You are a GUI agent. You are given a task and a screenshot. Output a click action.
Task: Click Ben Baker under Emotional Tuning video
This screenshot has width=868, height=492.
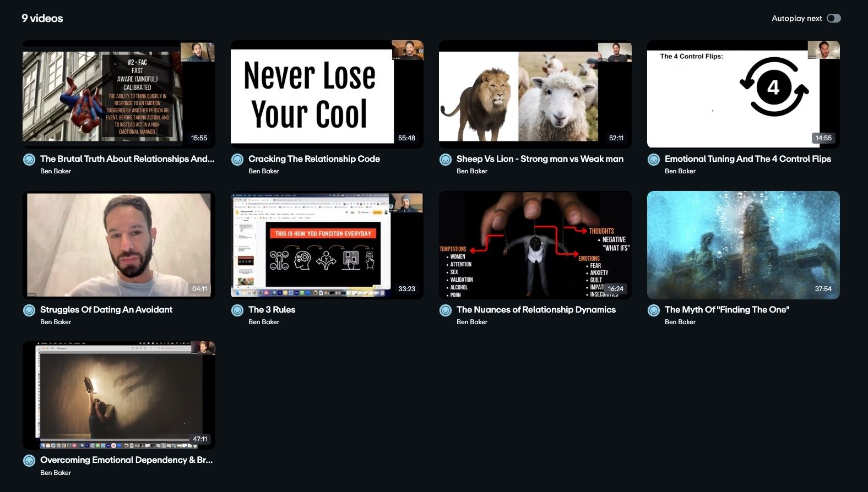pos(680,171)
